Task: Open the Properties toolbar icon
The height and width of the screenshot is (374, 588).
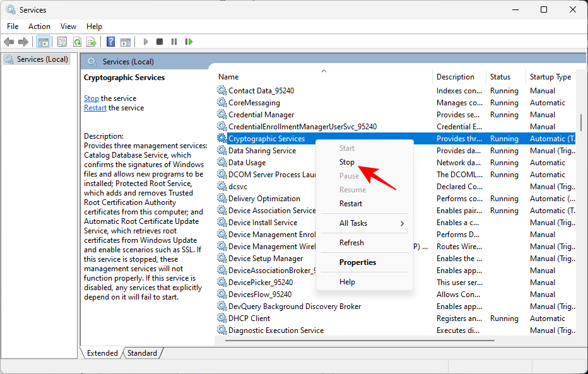Action: coord(61,42)
